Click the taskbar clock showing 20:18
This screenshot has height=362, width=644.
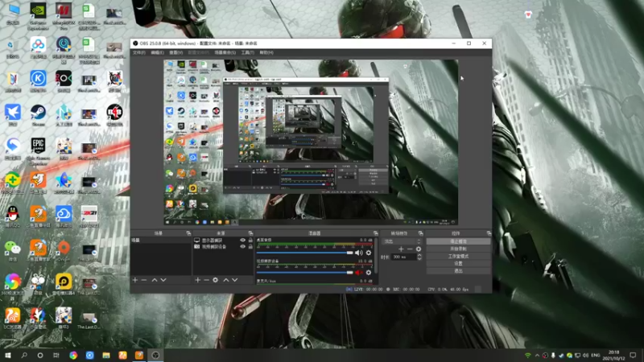[x=613, y=355]
